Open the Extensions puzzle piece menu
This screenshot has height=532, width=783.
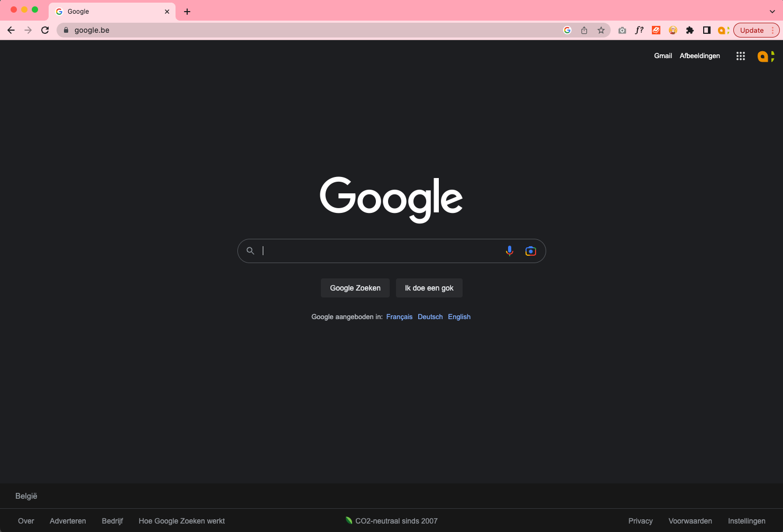click(689, 30)
